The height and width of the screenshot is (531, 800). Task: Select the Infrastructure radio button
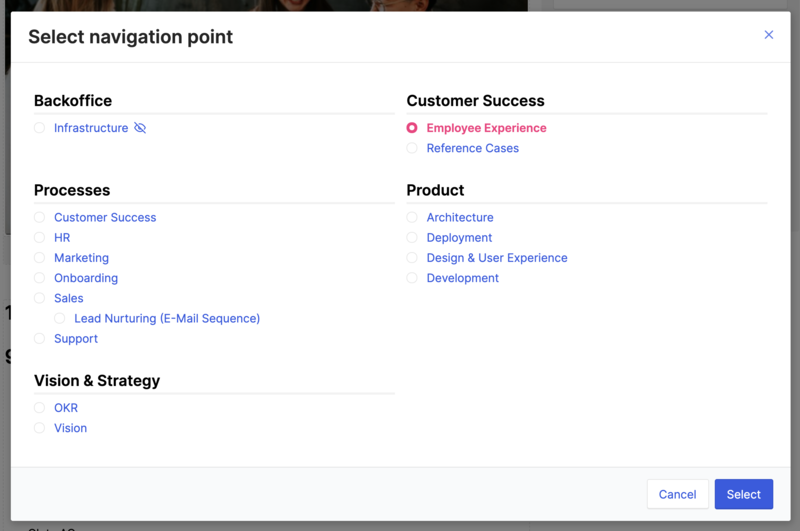(39, 128)
